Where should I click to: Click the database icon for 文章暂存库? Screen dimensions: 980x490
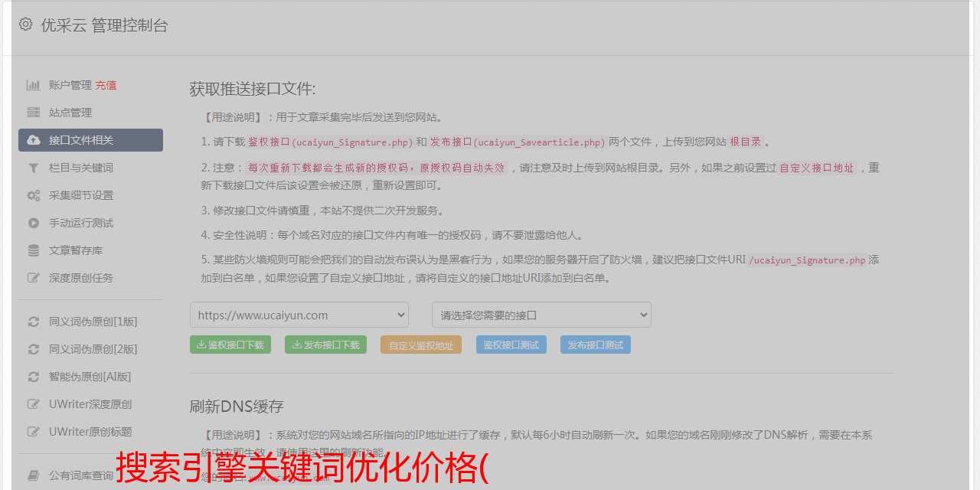pyautogui.click(x=34, y=250)
